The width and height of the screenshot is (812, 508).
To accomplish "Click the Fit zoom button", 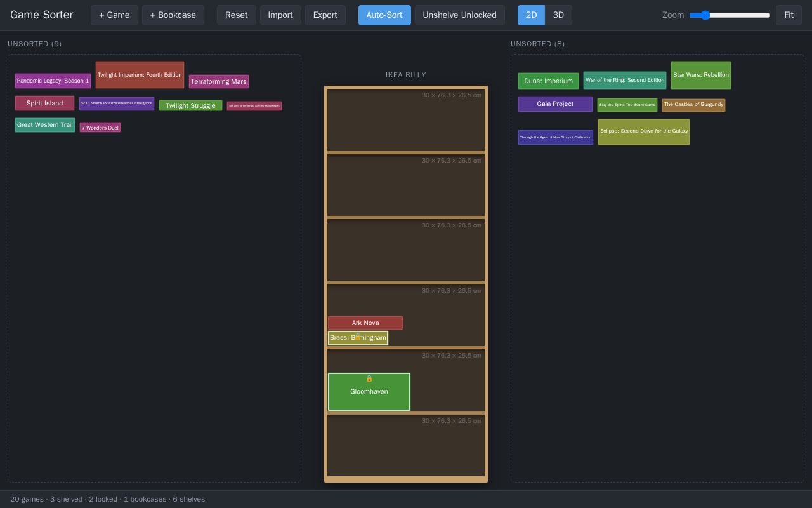I will (789, 15).
